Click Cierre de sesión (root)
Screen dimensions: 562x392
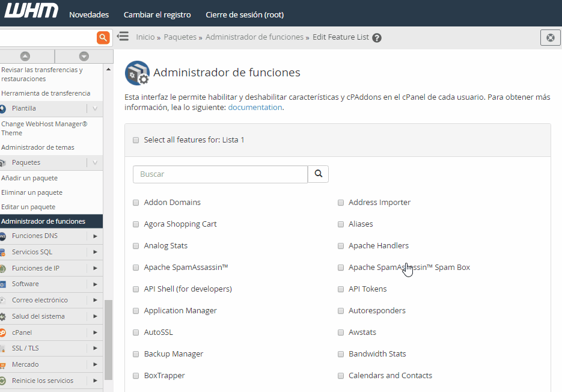[245, 14]
